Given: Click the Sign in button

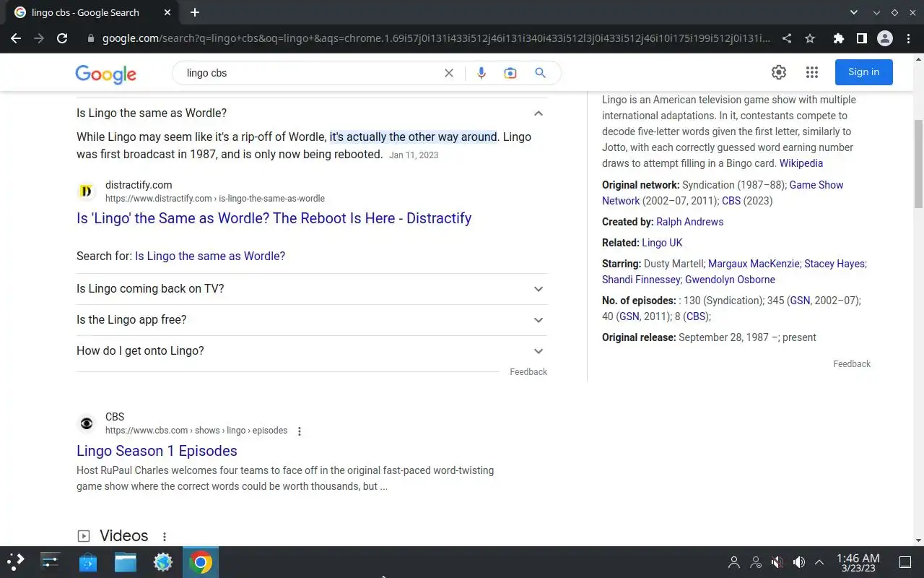Looking at the screenshot, I should click(x=863, y=72).
